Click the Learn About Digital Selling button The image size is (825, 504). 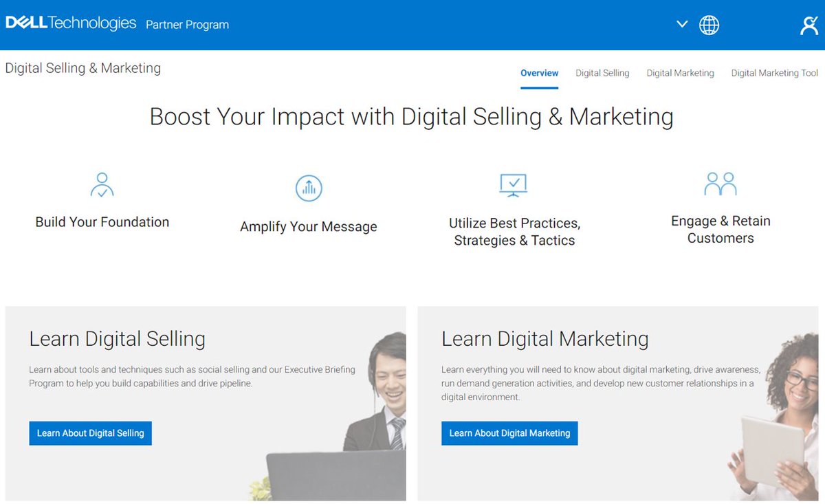point(90,433)
